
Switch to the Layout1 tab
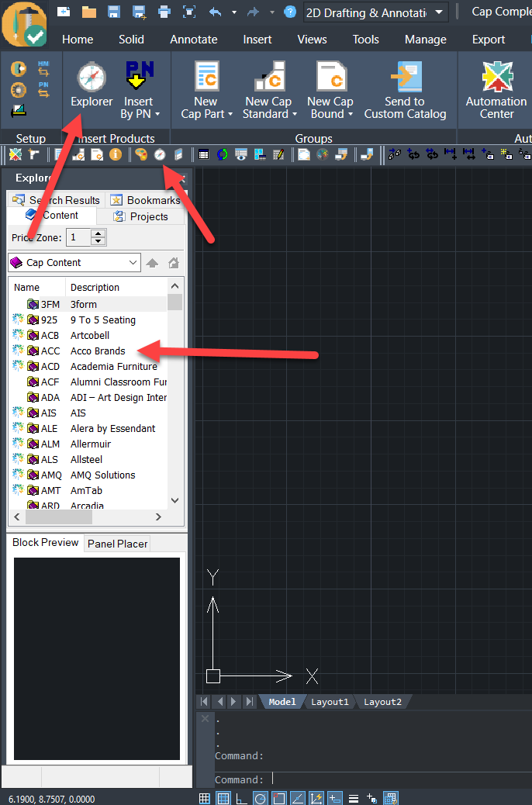tap(330, 702)
